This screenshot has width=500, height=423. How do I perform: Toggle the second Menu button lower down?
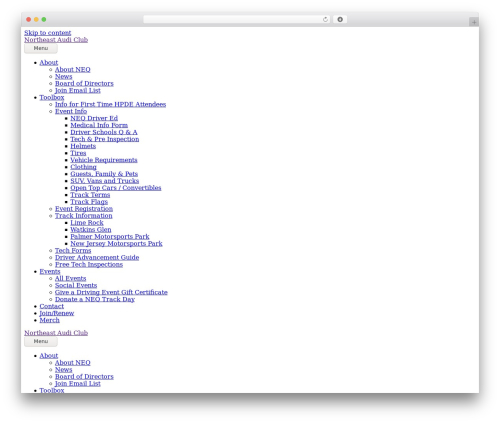tap(41, 341)
